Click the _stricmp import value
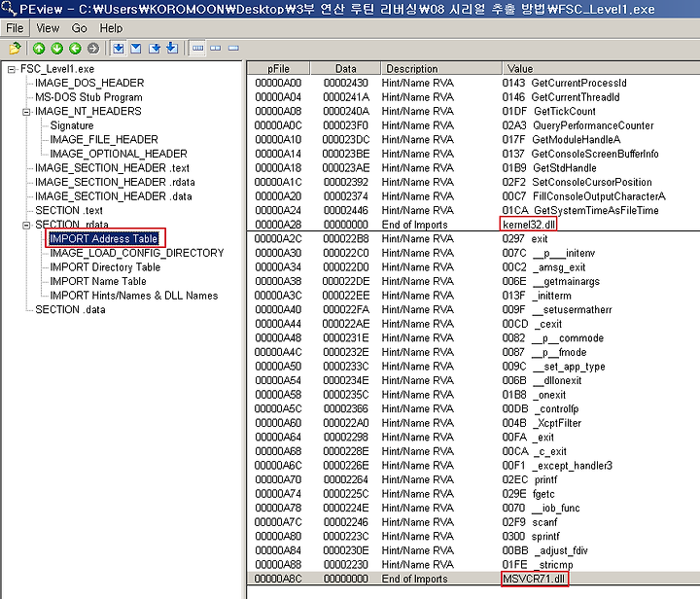Image resolution: width=700 pixels, height=599 pixels. pyautogui.click(x=537, y=565)
